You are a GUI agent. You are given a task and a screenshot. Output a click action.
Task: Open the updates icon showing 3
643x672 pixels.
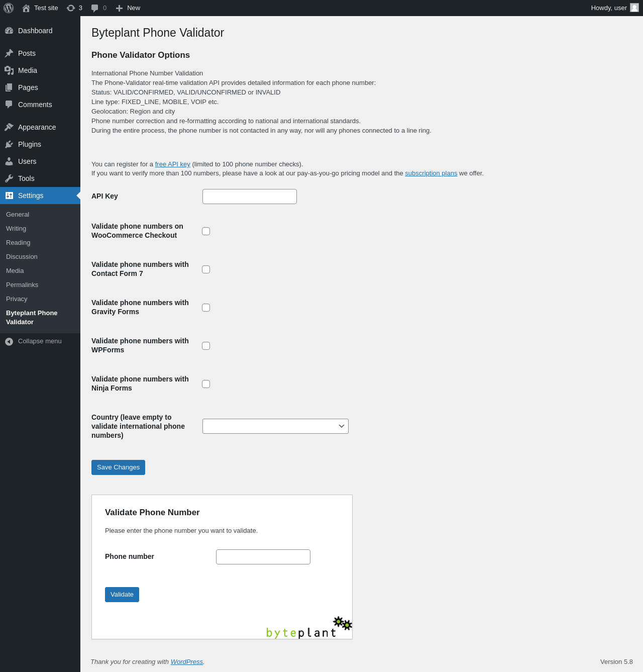pyautogui.click(x=71, y=8)
